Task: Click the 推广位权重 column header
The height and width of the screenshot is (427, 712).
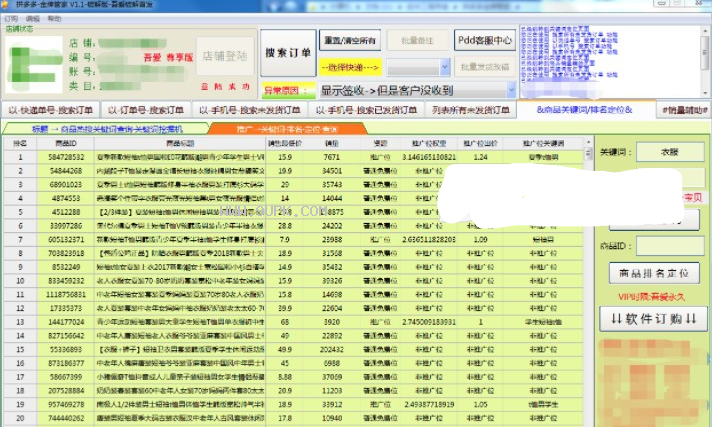Action: [x=429, y=143]
